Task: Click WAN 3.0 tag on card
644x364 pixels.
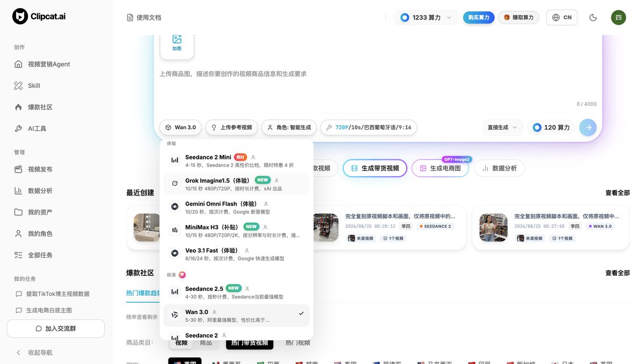Action: [600, 227]
